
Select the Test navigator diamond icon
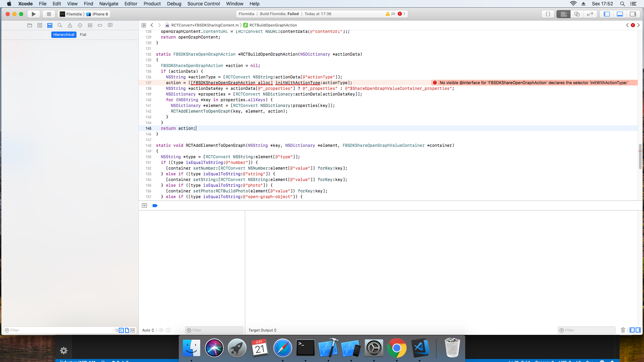tap(80, 25)
